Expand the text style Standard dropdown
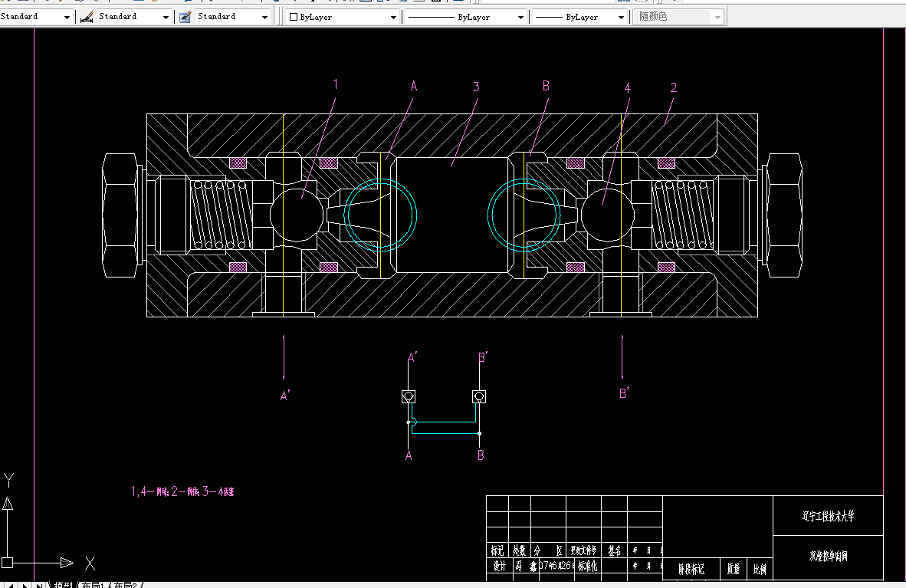906x588 pixels. coord(67,18)
